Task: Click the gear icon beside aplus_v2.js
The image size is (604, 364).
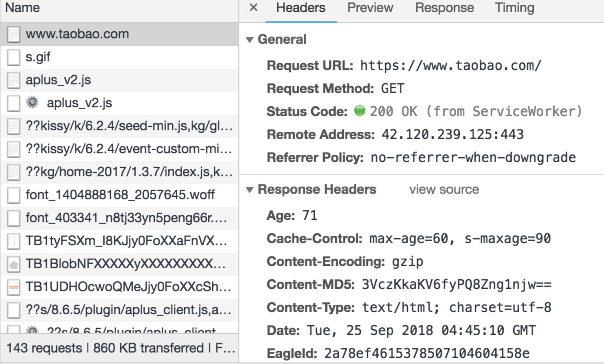Action: (x=32, y=103)
